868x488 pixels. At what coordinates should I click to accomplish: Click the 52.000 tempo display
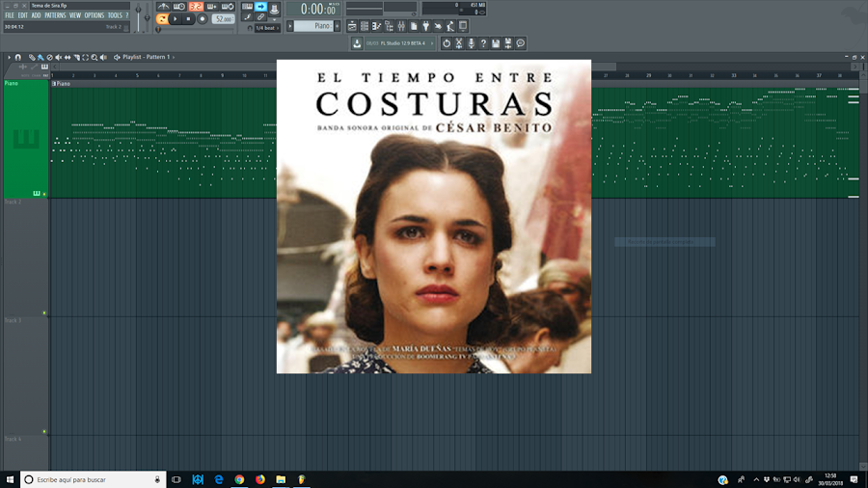pyautogui.click(x=223, y=19)
